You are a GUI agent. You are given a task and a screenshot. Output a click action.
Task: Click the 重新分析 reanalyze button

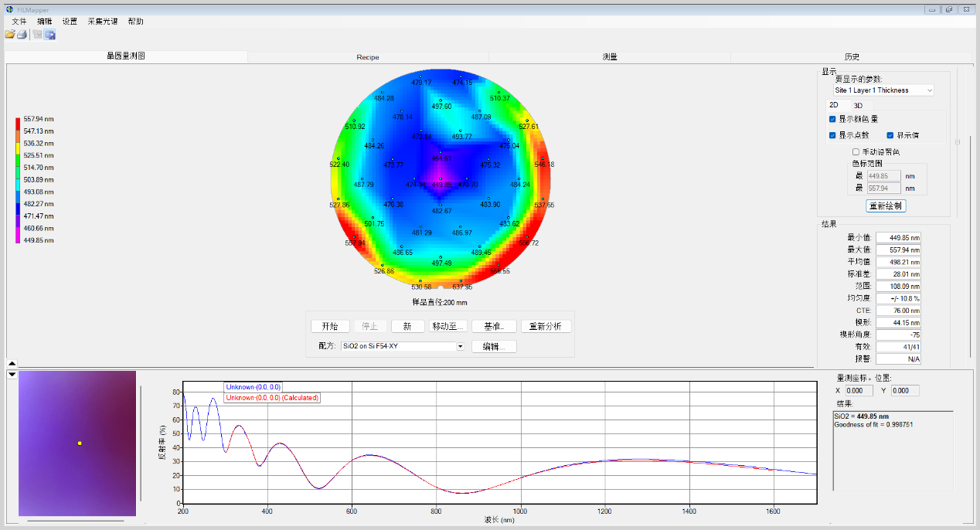(x=546, y=326)
